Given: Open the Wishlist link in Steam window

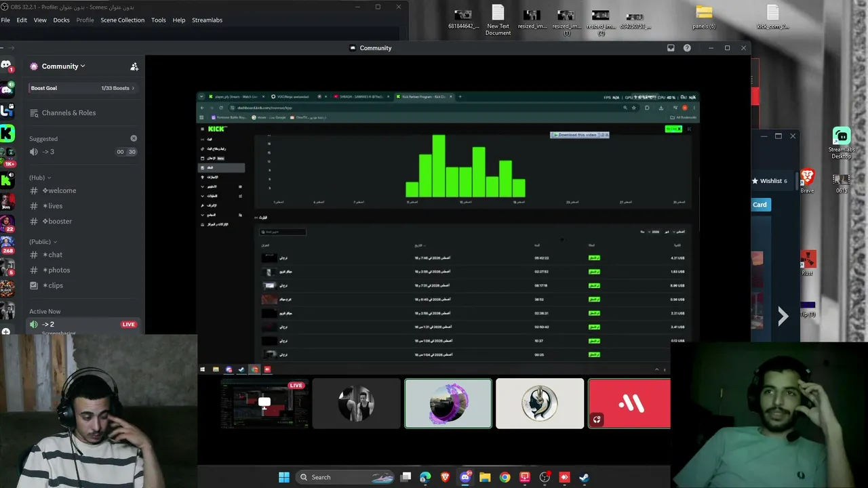Looking at the screenshot, I should 769,181.
